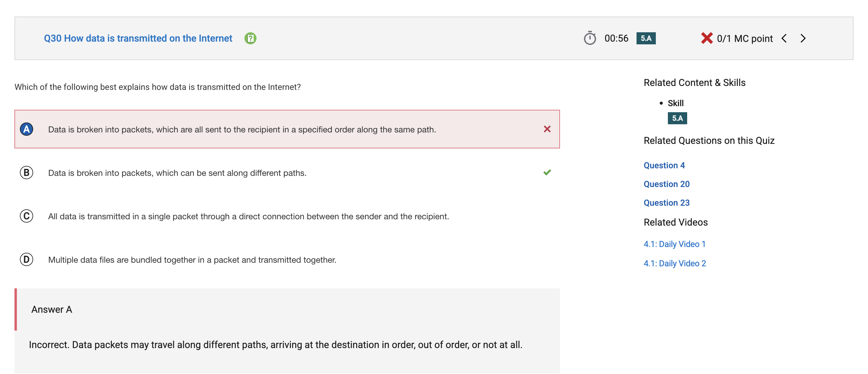
Task: Click green checkmark beside answer B
Action: click(x=547, y=172)
